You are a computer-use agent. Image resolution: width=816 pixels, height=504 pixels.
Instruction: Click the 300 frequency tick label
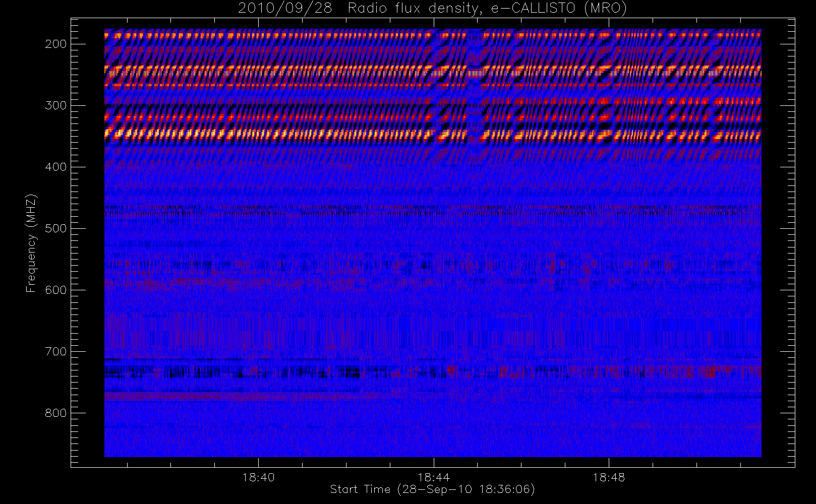pyautogui.click(x=56, y=105)
